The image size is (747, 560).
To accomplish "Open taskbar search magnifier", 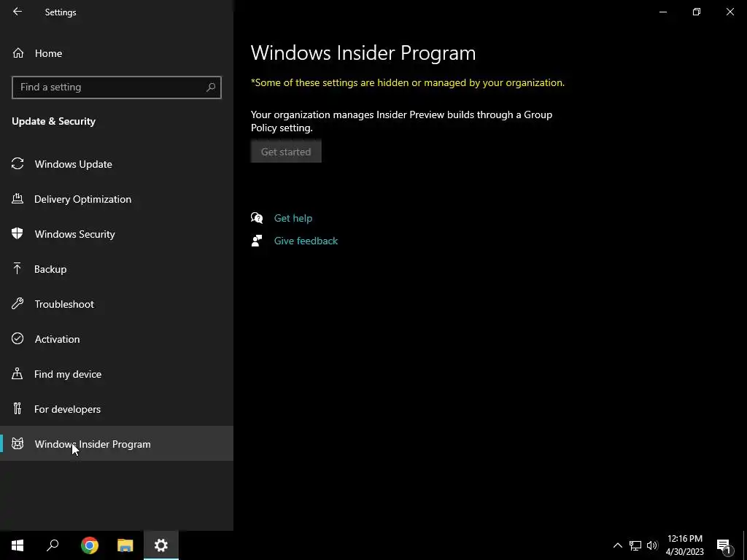I will pos(53,545).
